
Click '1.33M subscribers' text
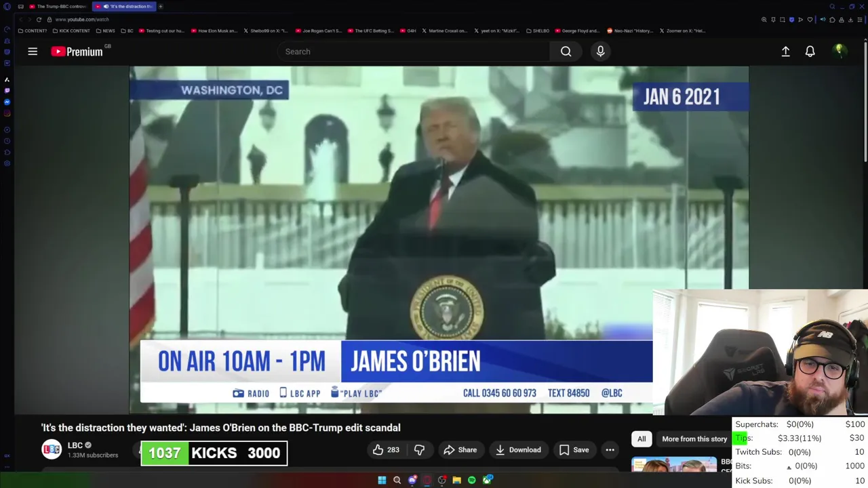pyautogui.click(x=93, y=455)
